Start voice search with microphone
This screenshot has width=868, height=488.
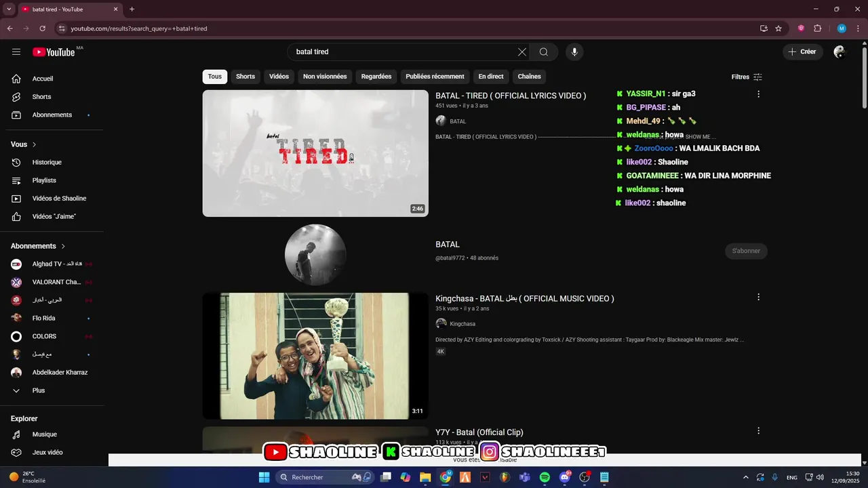[x=574, y=52]
